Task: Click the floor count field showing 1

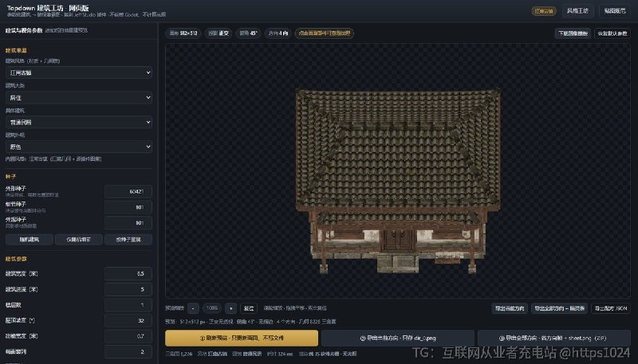Action: [x=128, y=305]
